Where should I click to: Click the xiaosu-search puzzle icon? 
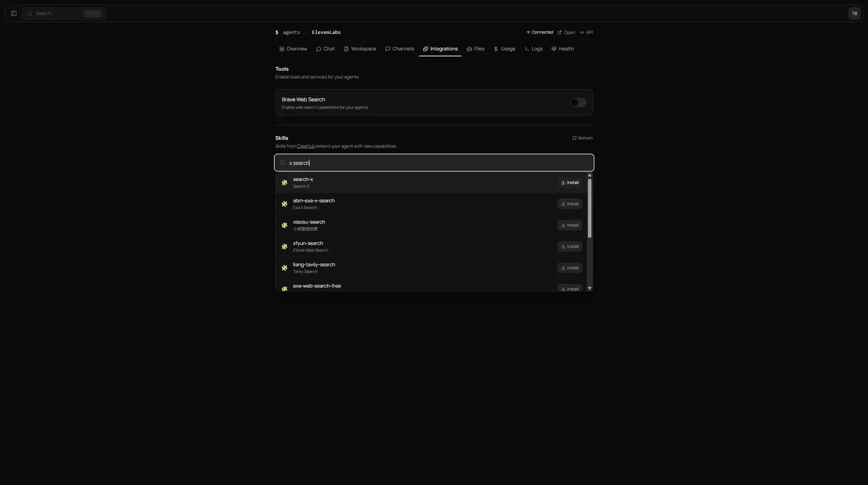tap(284, 225)
